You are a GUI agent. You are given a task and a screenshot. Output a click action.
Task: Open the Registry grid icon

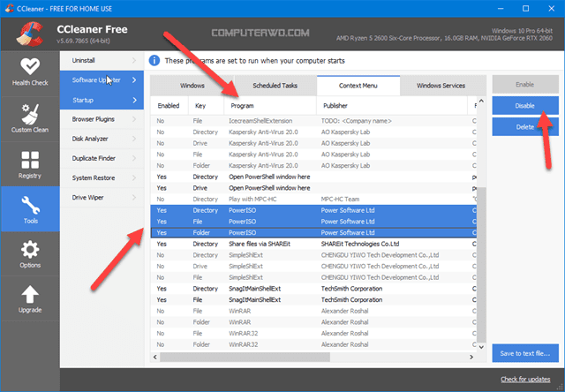(30, 160)
